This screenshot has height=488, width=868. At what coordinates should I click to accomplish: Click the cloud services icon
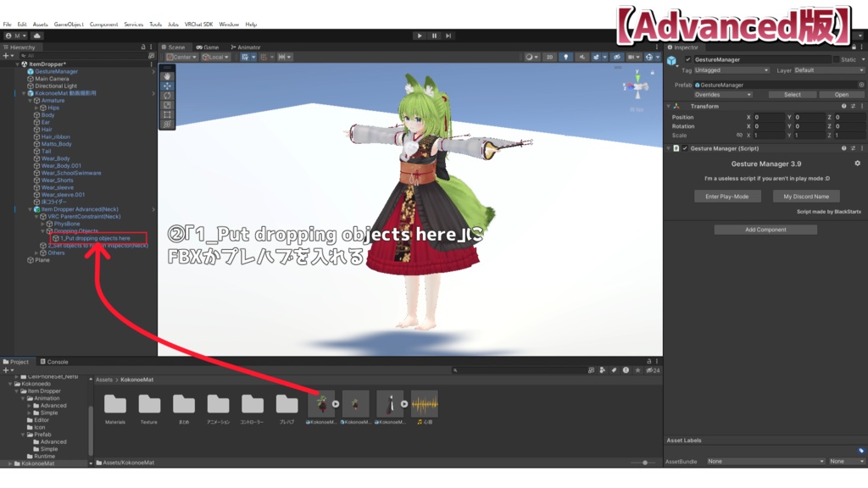(37, 36)
